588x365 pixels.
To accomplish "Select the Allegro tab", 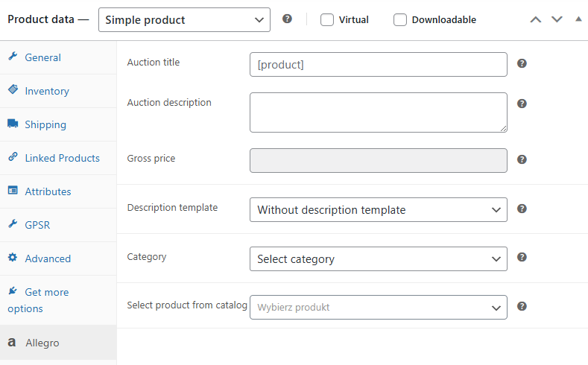I will pyautogui.click(x=58, y=343).
